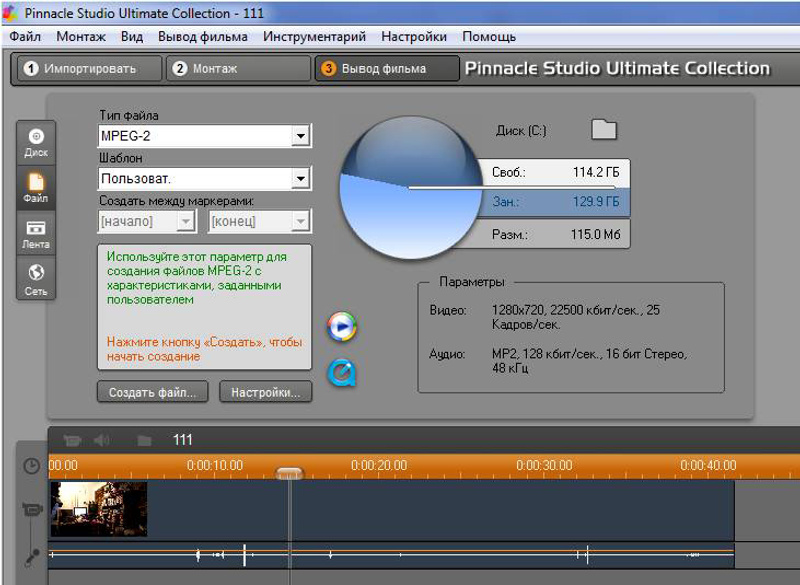This screenshot has height=585, width=800.
Task: Expand the Шаблон template dropdown
Action: pyautogui.click(x=300, y=179)
